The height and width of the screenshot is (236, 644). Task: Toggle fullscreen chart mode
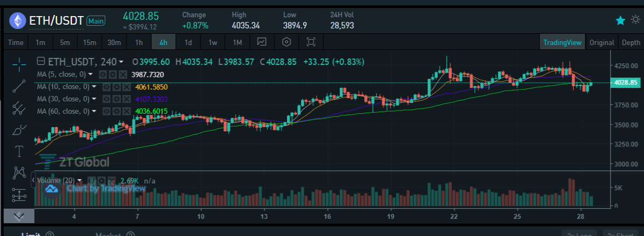pos(311,42)
